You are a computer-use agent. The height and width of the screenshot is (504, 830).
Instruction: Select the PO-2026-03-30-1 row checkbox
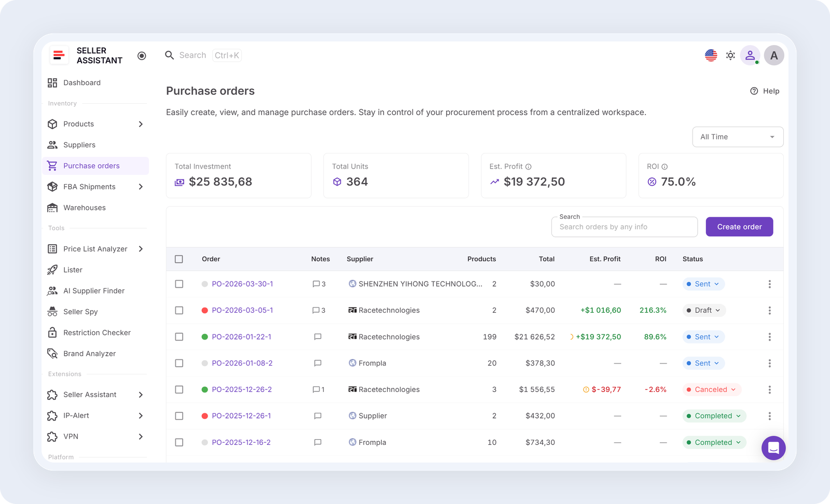click(179, 284)
